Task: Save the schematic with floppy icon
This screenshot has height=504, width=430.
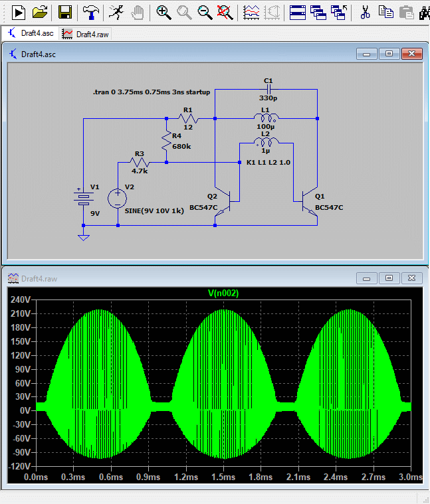Action: (64, 13)
